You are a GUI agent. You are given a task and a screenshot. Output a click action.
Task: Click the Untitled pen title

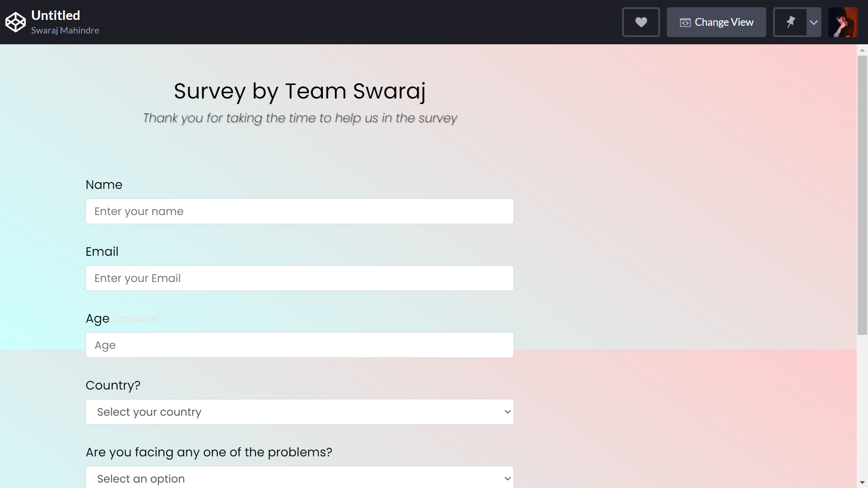pyautogui.click(x=56, y=15)
